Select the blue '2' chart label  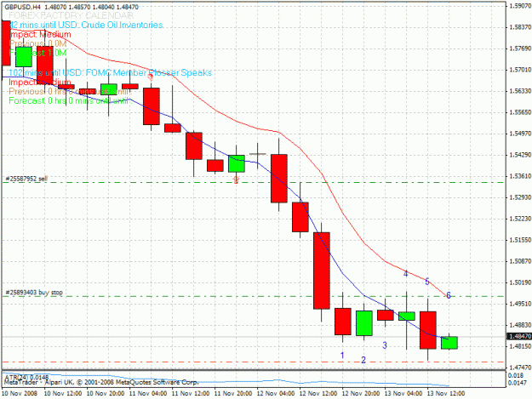[x=363, y=360]
